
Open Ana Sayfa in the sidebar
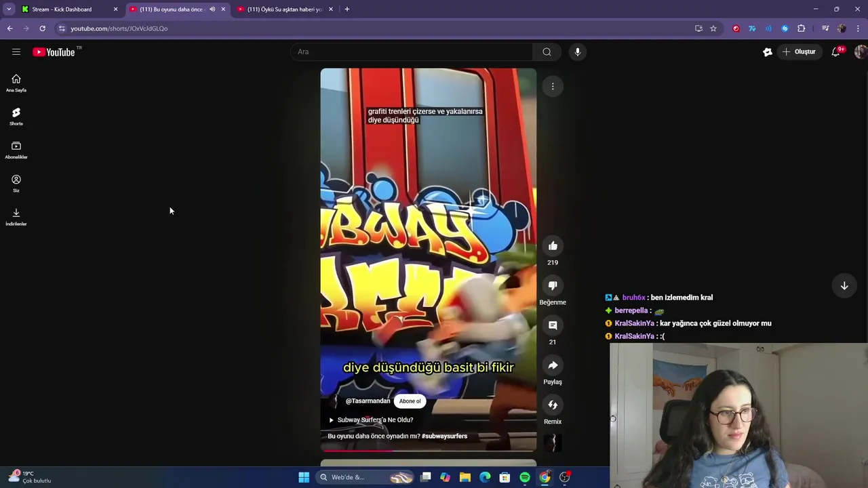point(16,83)
